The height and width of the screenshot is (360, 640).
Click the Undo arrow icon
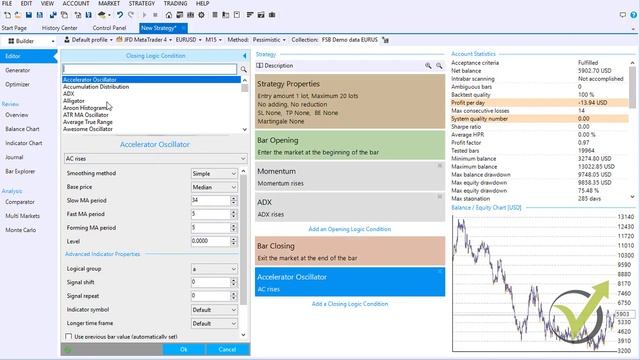pyautogui.click(x=120, y=15)
